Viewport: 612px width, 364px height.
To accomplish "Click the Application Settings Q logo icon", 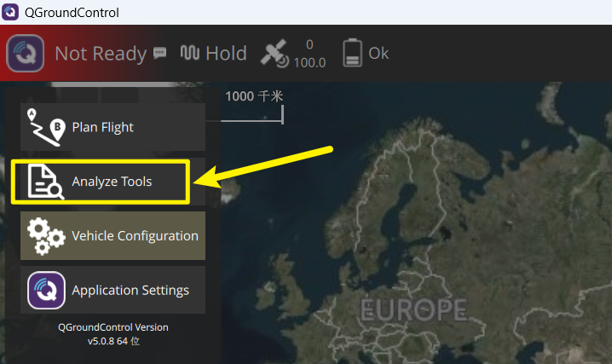I will click(46, 291).
